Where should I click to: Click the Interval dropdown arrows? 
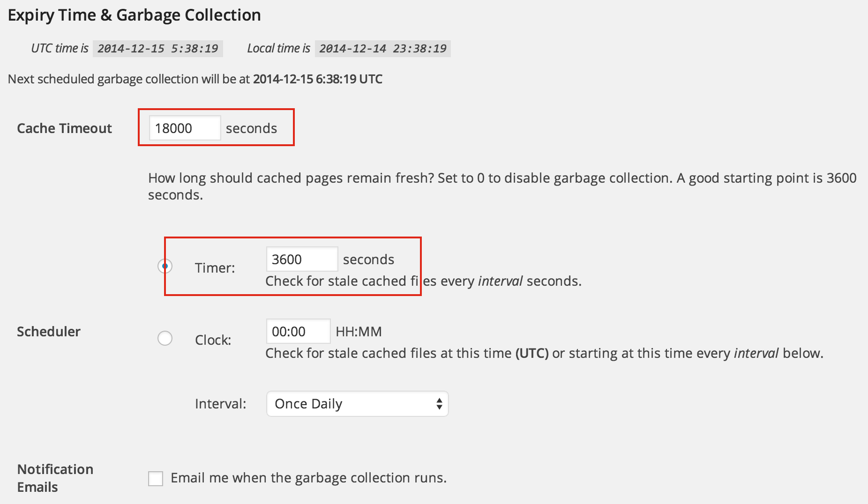[439, 404]
